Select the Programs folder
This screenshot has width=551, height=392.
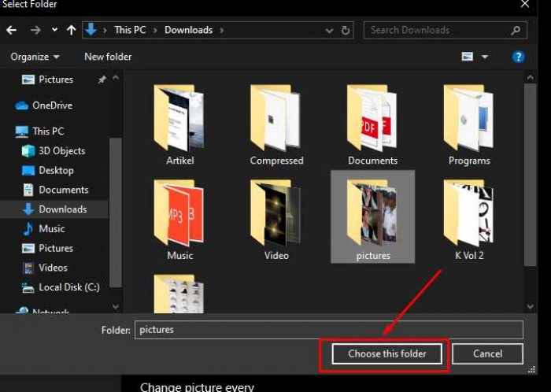point(469,124)
